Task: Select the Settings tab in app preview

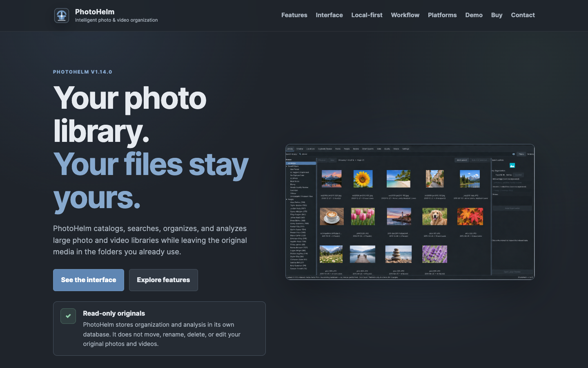Action: (x=405, y=149)
